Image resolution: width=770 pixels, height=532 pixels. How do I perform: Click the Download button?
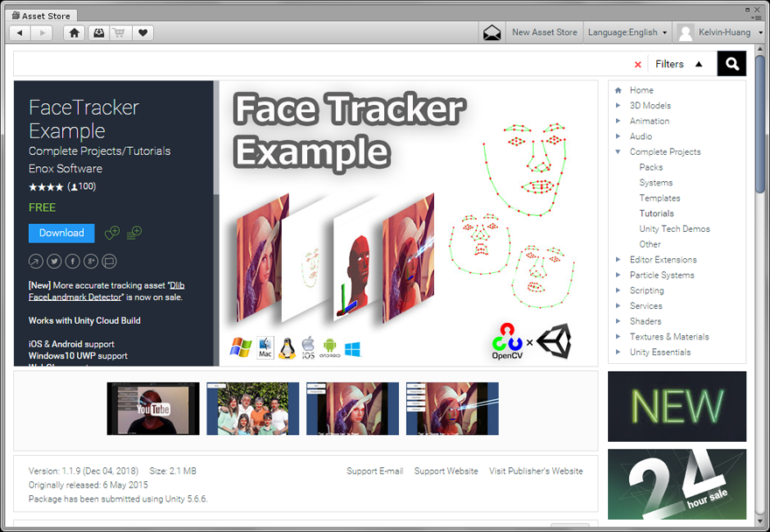tap(61, 233)
